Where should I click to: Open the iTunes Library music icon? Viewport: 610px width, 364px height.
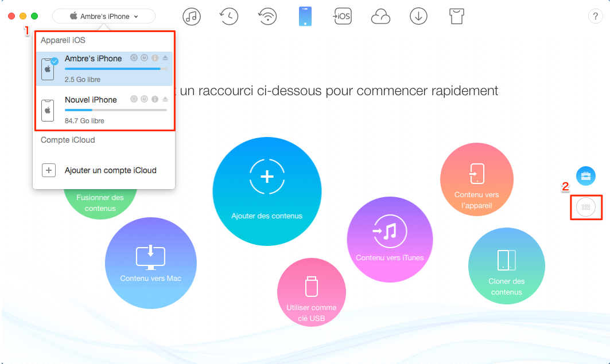[x=192, y=16]
